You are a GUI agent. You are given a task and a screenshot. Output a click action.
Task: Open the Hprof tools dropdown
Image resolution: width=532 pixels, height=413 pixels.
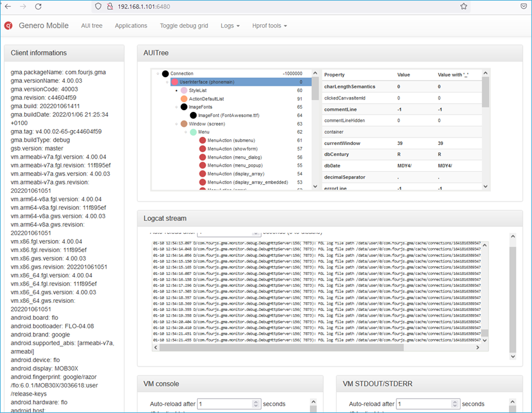270,26
